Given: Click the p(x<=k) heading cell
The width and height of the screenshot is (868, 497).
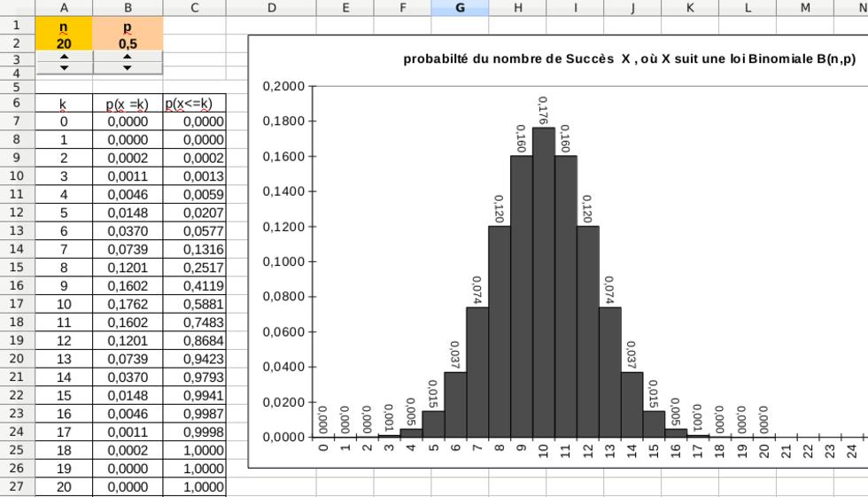Looking at the screenshot, I should coord(194,104).
